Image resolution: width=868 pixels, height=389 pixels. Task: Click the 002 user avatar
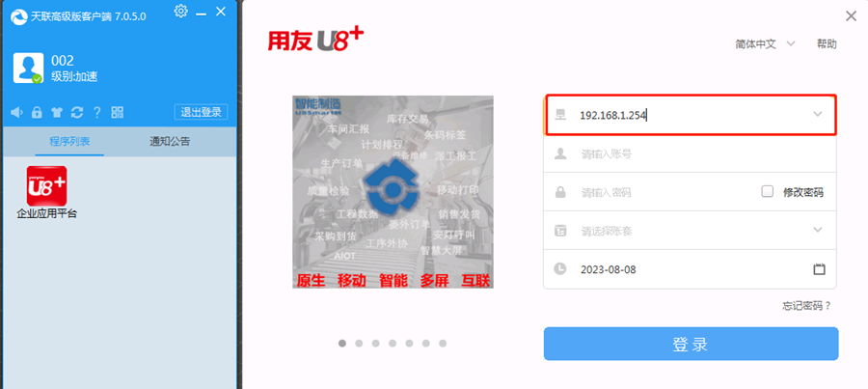coord(28,69)
